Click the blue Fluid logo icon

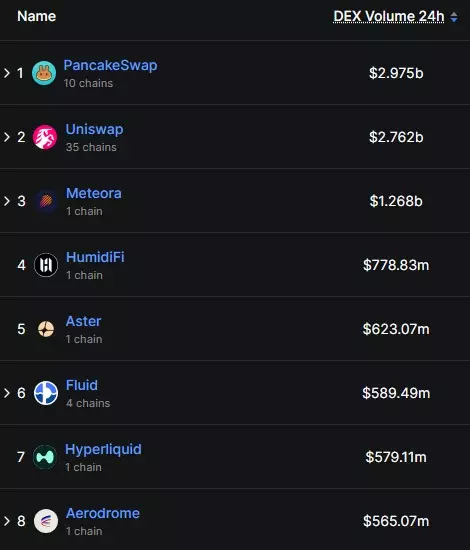(46, 393)
